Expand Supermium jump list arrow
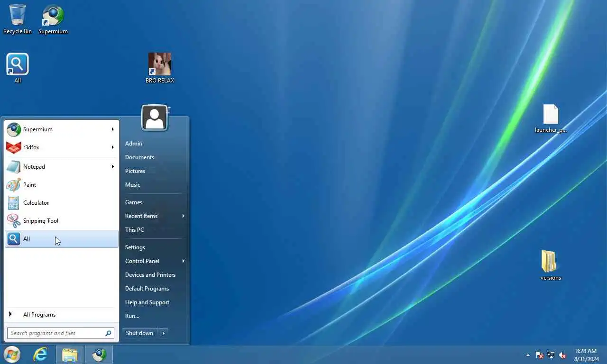 (113, 129)
